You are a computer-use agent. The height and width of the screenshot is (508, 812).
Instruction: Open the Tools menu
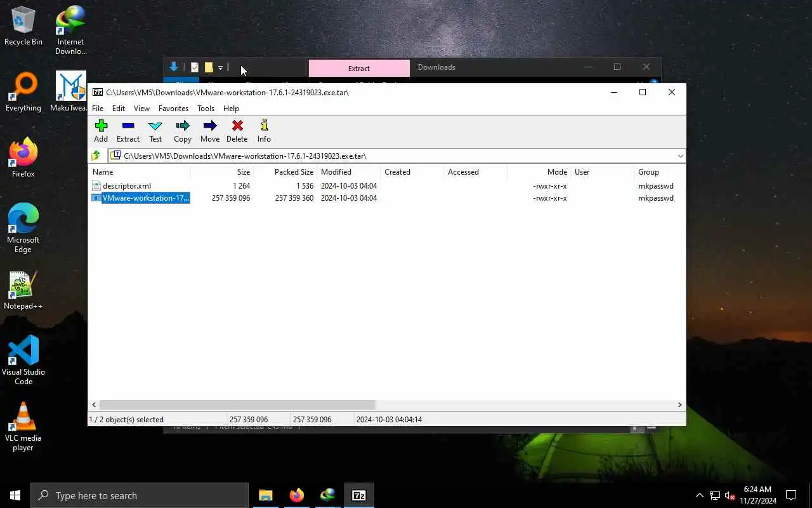[206, 109]
